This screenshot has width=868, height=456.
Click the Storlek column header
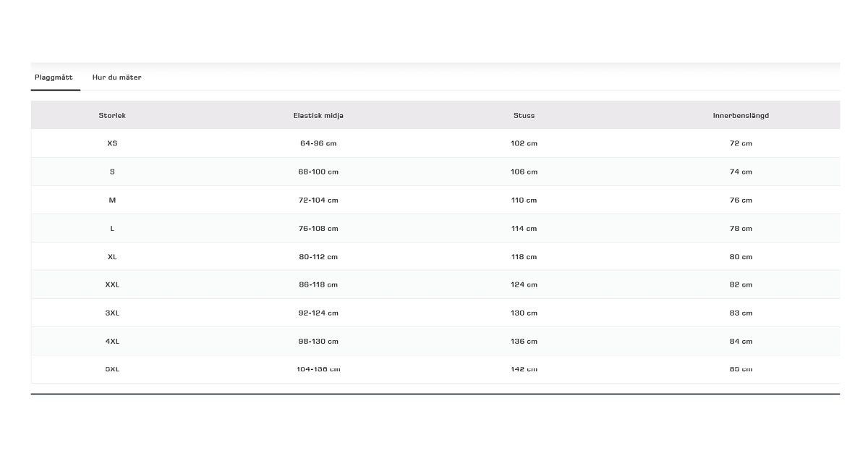click(x=112, y=116)
